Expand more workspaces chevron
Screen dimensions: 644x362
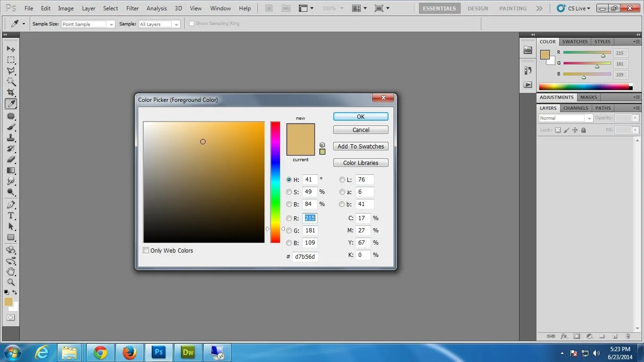tap(539, 8)
